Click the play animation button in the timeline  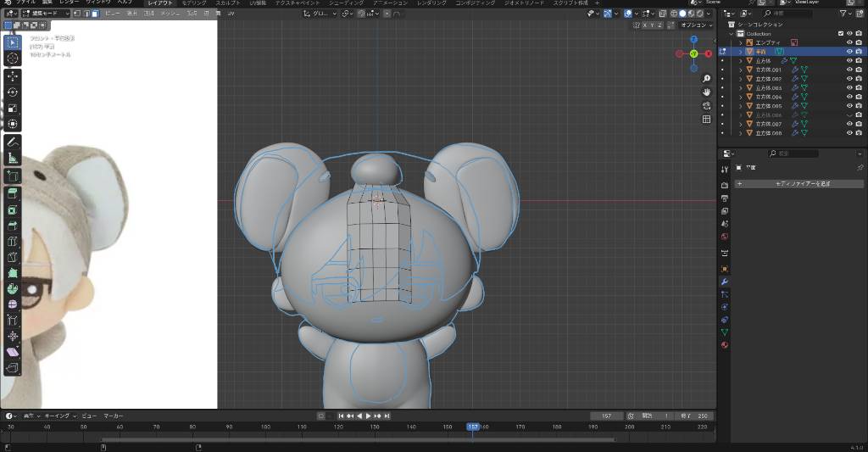[x=368, y=416]
